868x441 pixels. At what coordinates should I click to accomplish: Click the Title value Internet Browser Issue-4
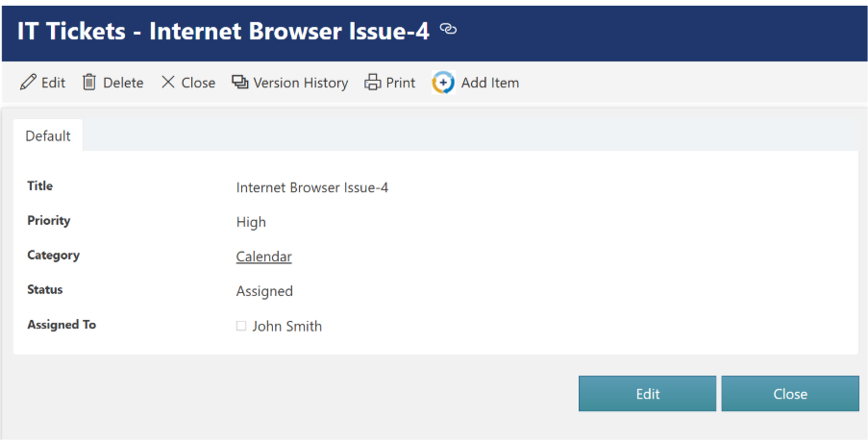click(x=311, y=187)
